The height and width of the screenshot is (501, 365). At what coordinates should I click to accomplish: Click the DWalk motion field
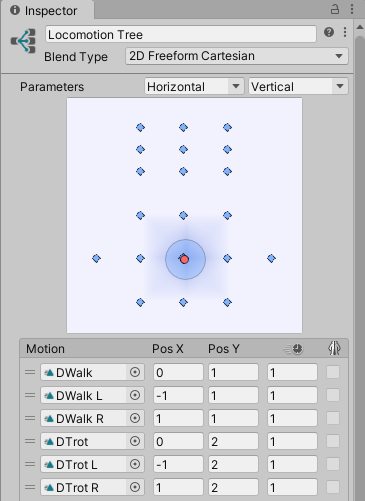tap(92, 372)
